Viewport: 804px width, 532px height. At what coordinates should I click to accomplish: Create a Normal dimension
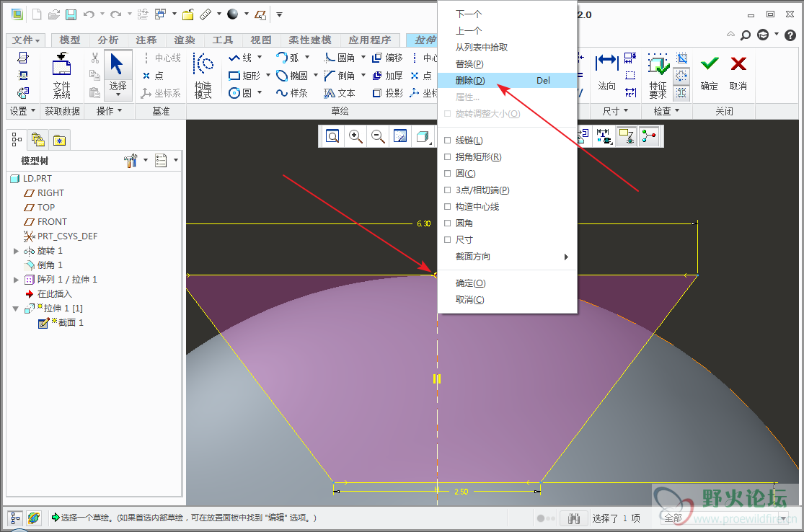click(x=606, y=72)
